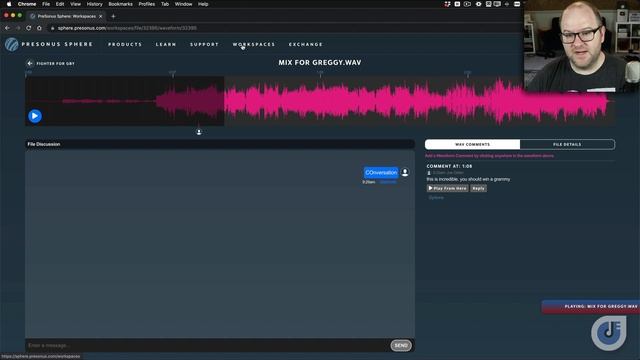The height and width of the screenshot is (360, 640).
Task: Click the comment marker avatar below the waveform
Action: tap(199, 132)
